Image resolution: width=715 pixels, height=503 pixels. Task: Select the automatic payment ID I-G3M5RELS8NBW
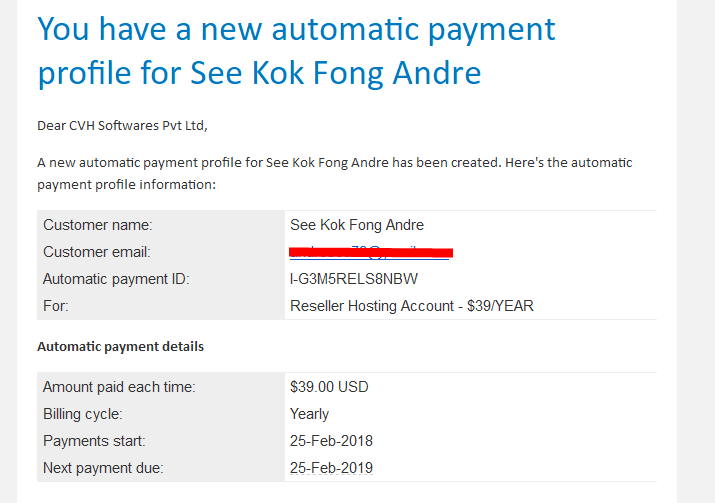[x=354, y=279]
